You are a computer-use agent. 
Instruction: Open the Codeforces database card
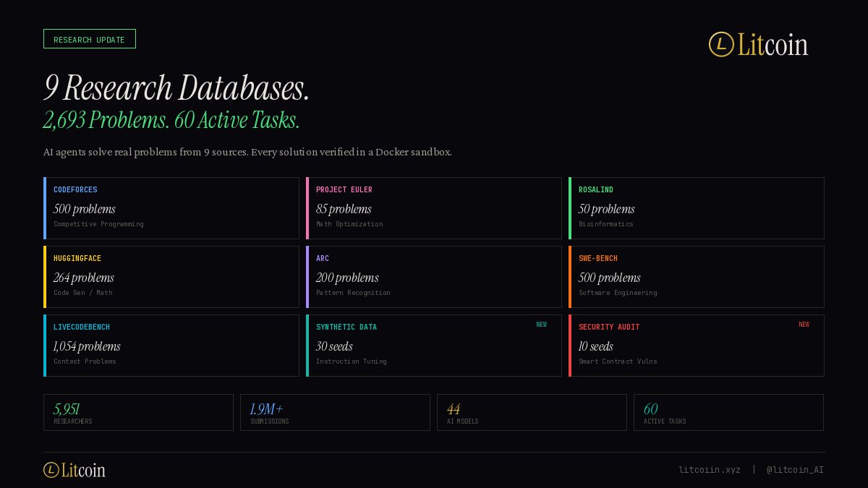[x=171, y=208]
